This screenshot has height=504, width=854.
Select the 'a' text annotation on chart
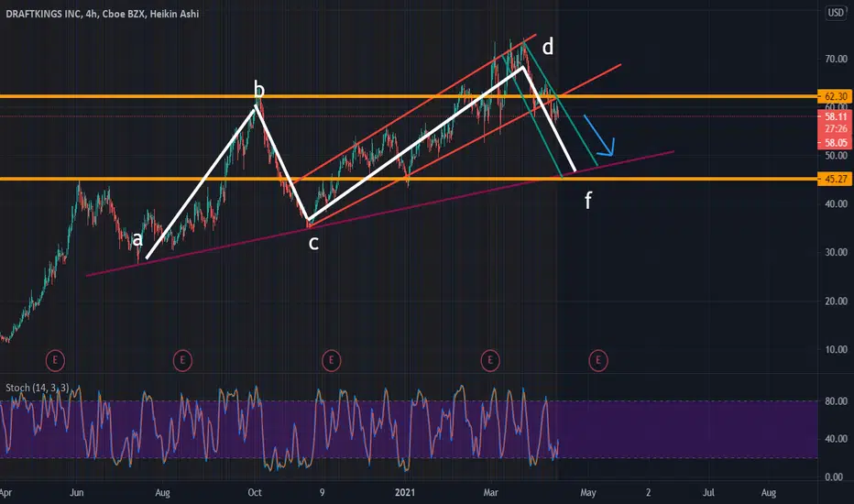137,238
